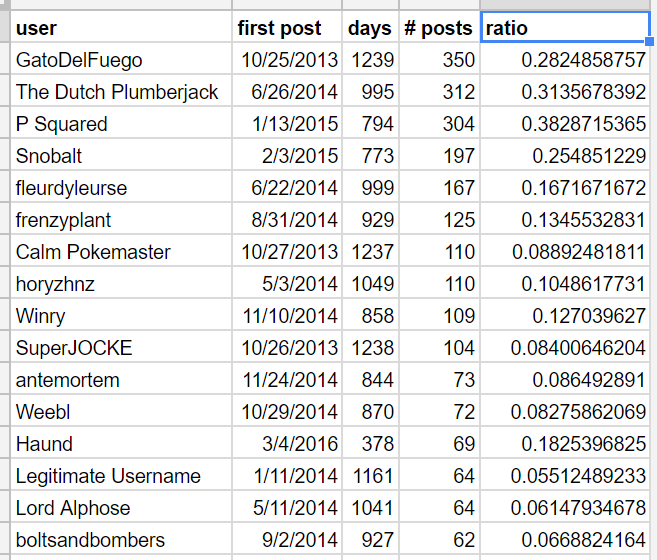Click the '# posts' header cell
The image size is (657, 560).
pos(439,28)
